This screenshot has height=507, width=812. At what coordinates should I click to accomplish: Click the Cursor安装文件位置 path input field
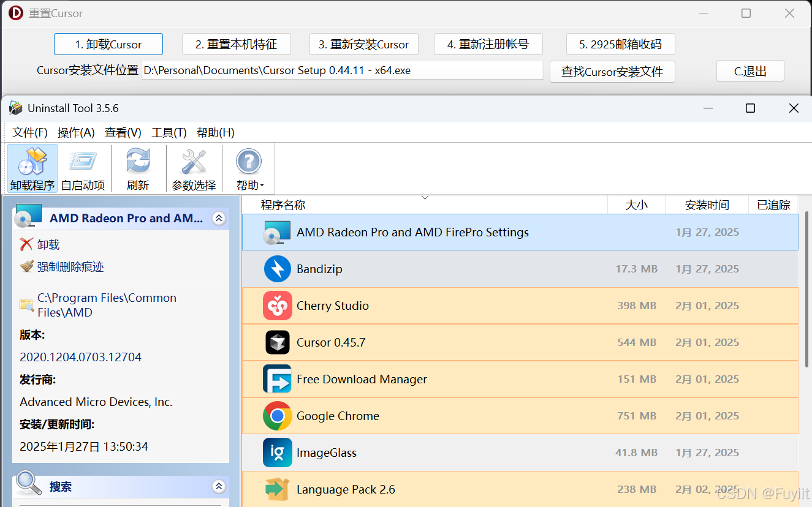point(343,70)
